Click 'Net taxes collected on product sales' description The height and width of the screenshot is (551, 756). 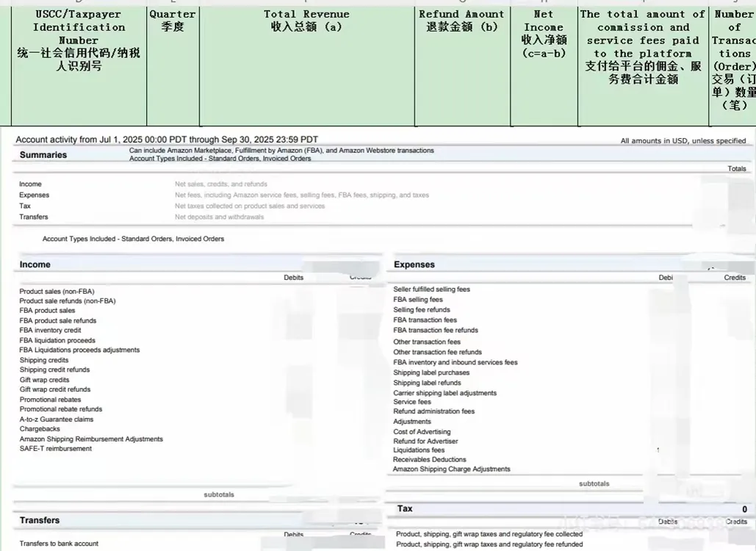tap(250, 206)
